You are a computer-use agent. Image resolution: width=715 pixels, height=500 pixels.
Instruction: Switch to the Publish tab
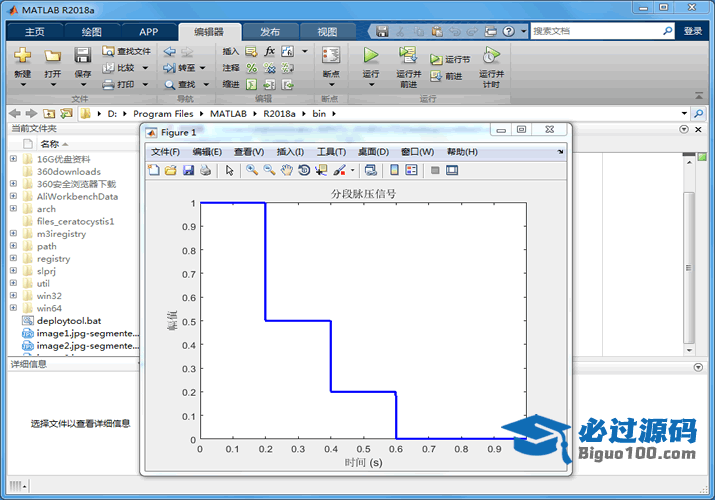(270, 32)
